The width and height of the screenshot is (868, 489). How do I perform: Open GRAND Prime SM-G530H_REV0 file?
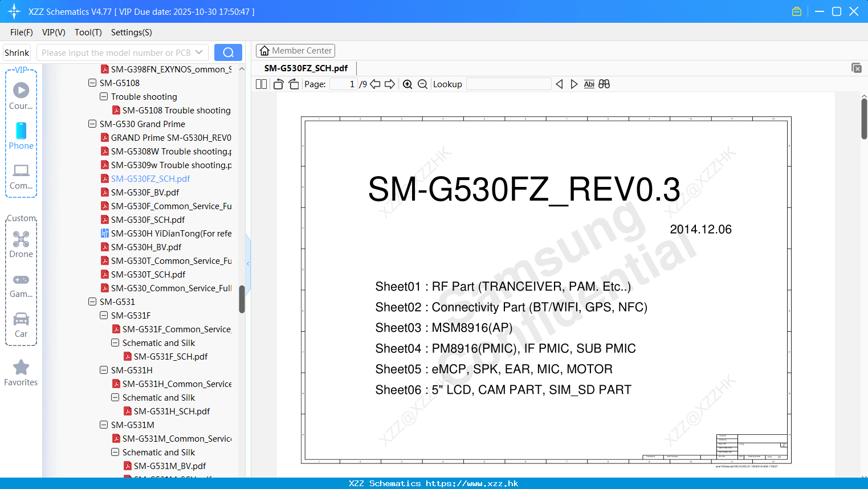166,137
